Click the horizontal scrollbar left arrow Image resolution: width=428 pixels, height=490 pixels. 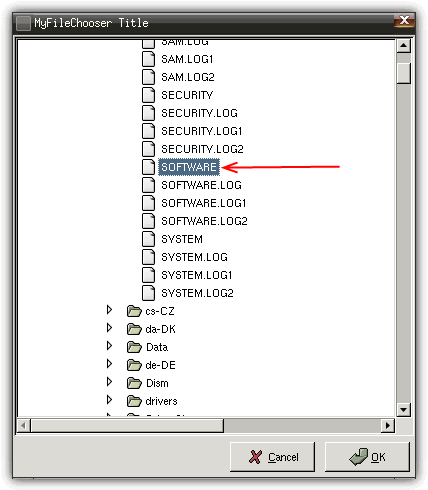[23, 426]
